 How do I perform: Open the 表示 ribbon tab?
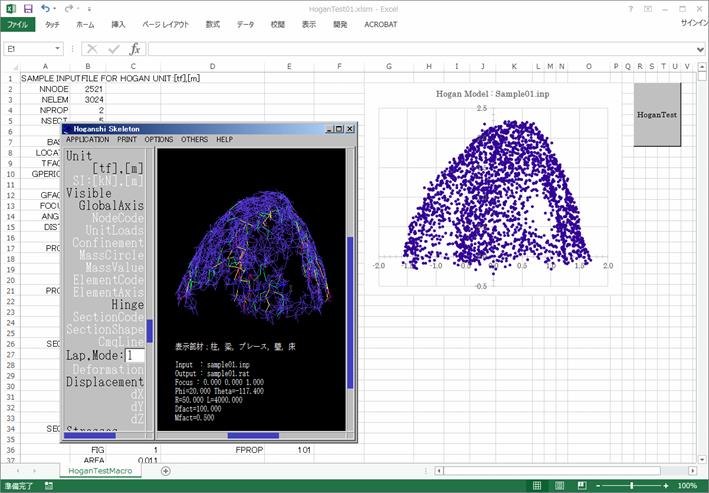[309, 24]
